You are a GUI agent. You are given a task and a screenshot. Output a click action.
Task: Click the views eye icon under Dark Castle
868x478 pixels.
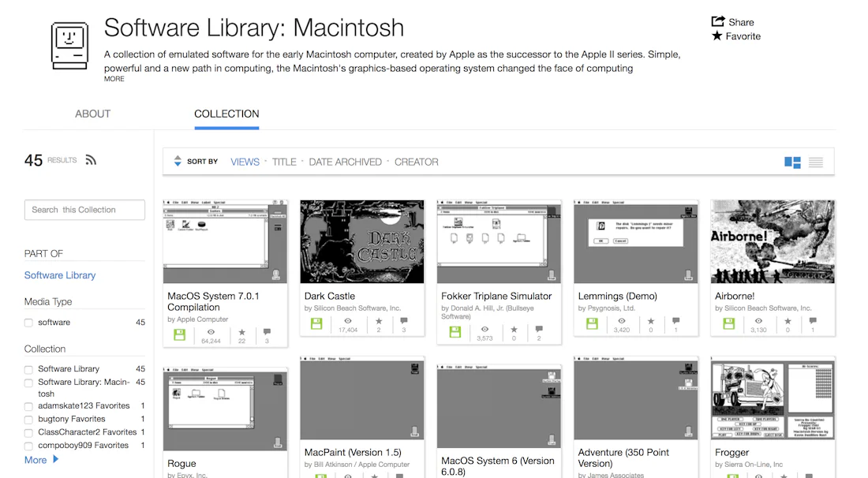click(x=348, y=321)
